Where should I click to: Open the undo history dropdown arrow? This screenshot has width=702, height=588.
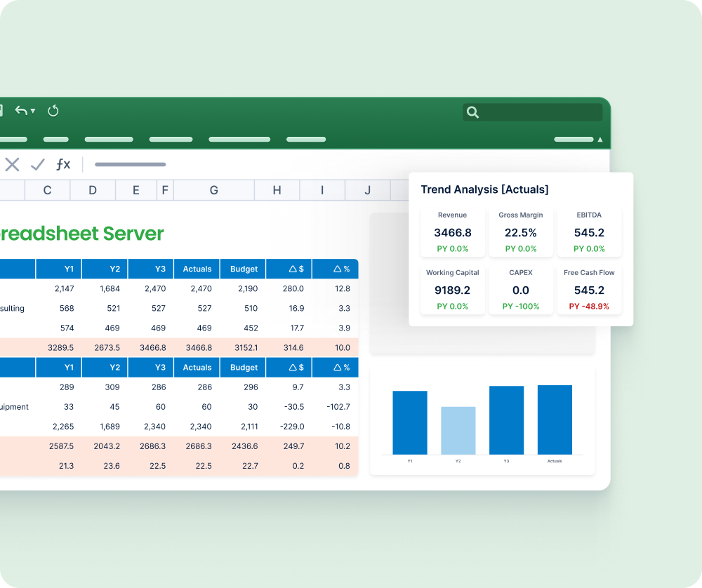33,111
